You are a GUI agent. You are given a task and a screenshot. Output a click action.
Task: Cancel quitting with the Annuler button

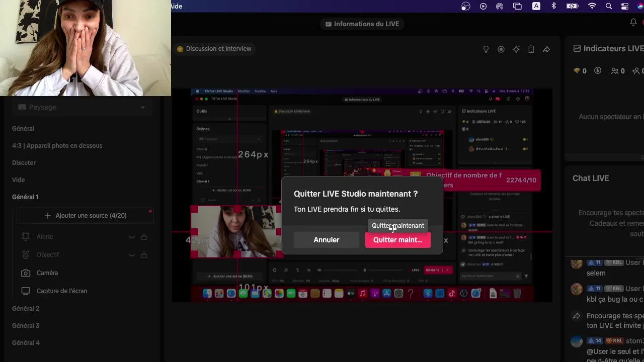(327, 240)
